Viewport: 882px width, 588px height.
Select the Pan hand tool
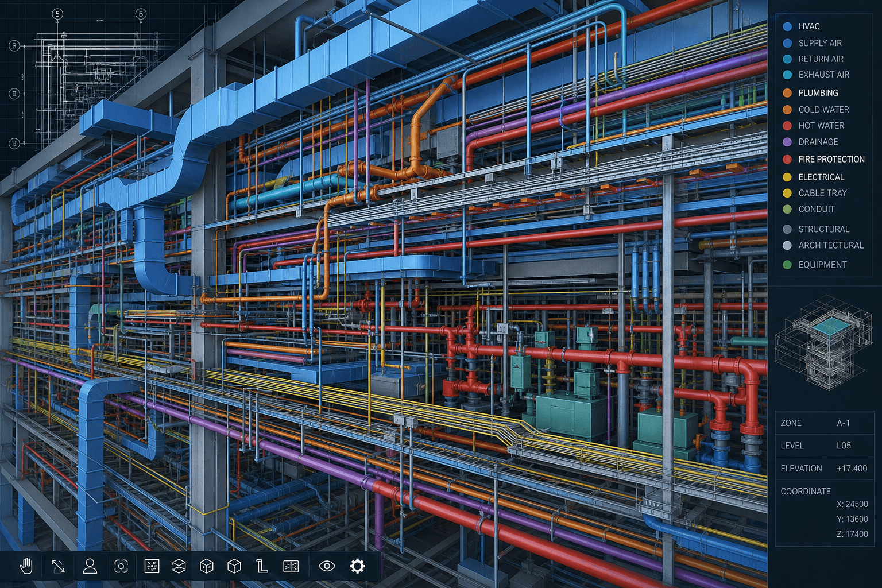26,566
